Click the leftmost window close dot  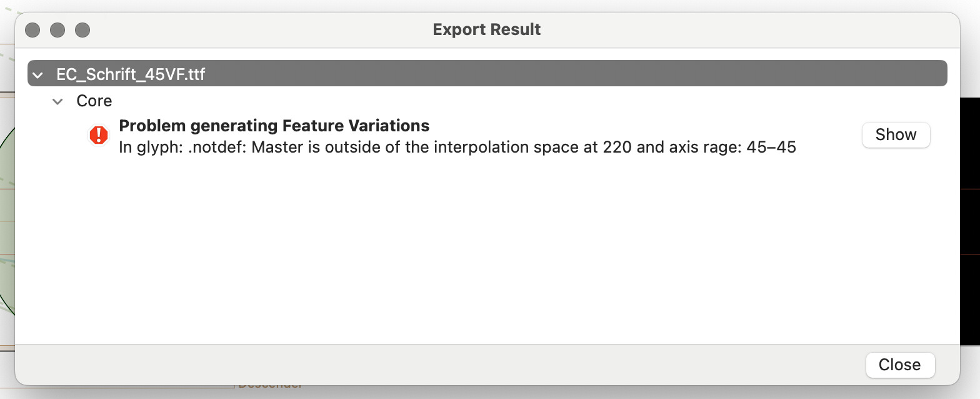32,30
